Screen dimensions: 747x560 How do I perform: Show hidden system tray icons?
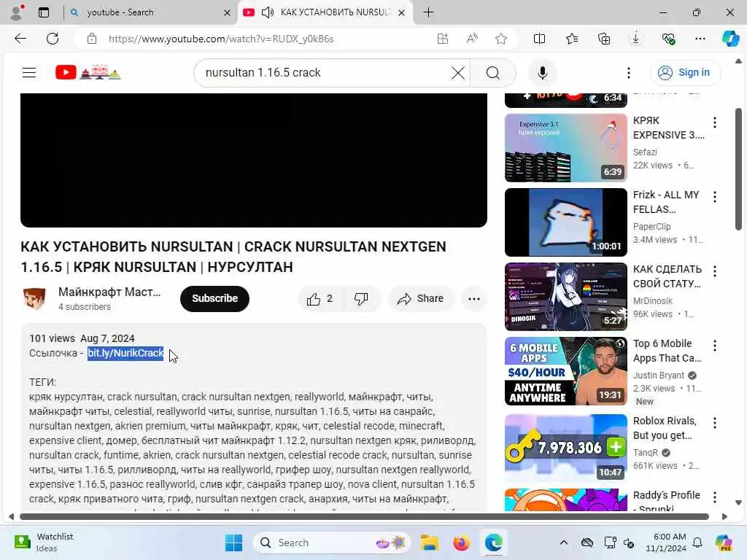coord(564,542)
